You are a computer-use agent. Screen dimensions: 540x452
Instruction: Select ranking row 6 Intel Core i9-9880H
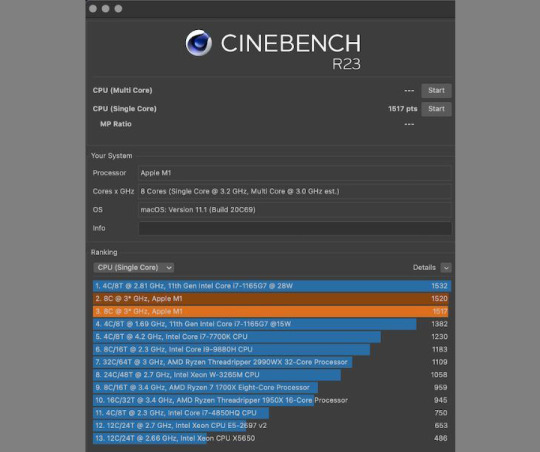[272, 350]
